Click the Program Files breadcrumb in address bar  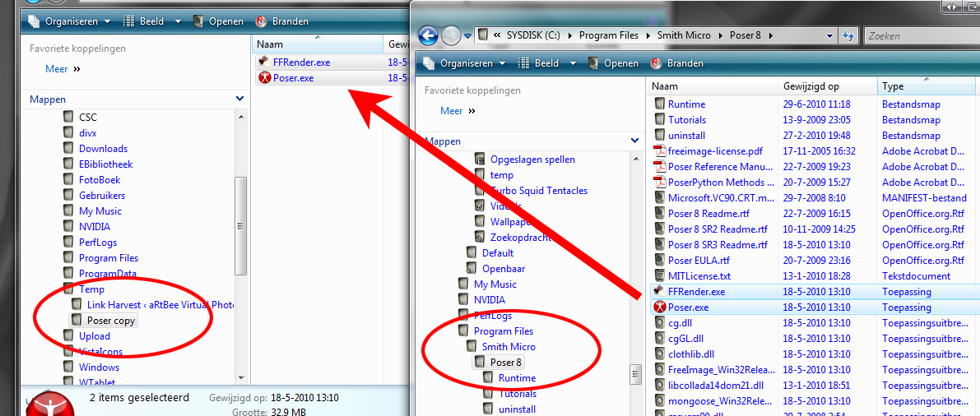pos(608,35)
